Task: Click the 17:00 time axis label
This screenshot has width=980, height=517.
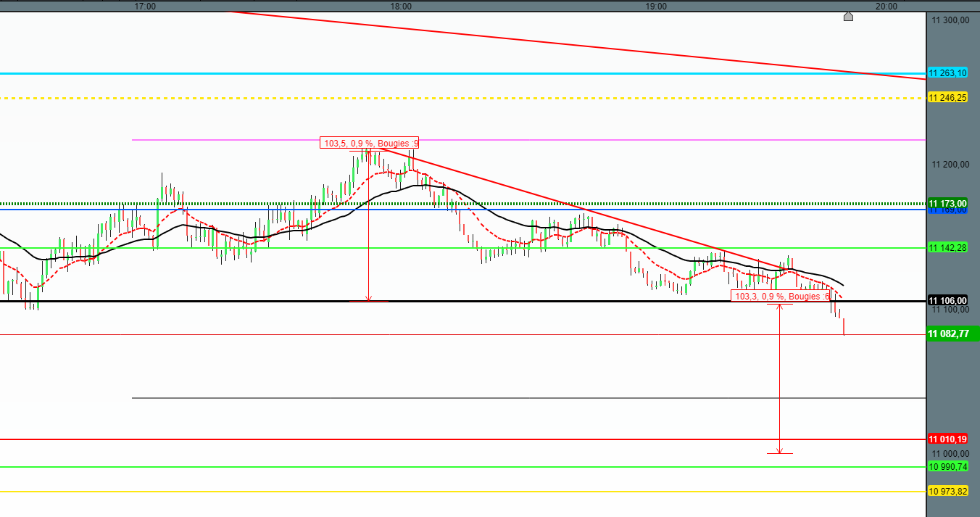Action: point(146,6)
